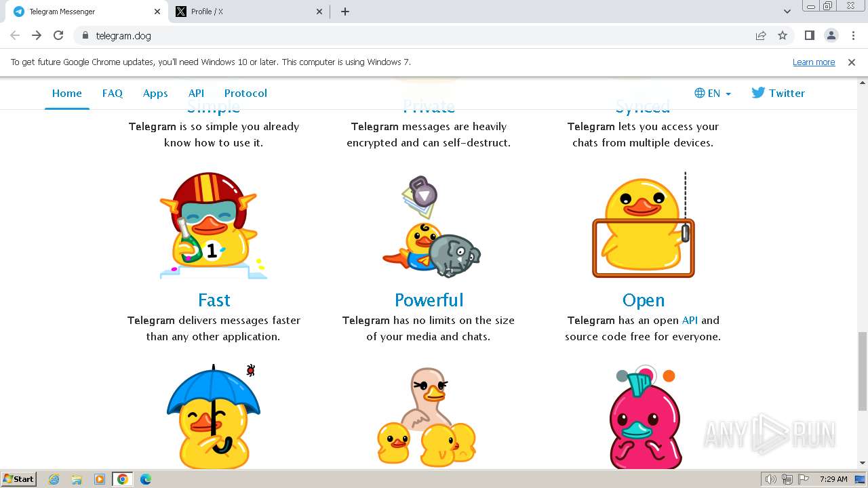
Task: Click the volume speaker tray icon
Action: (771, 479)
